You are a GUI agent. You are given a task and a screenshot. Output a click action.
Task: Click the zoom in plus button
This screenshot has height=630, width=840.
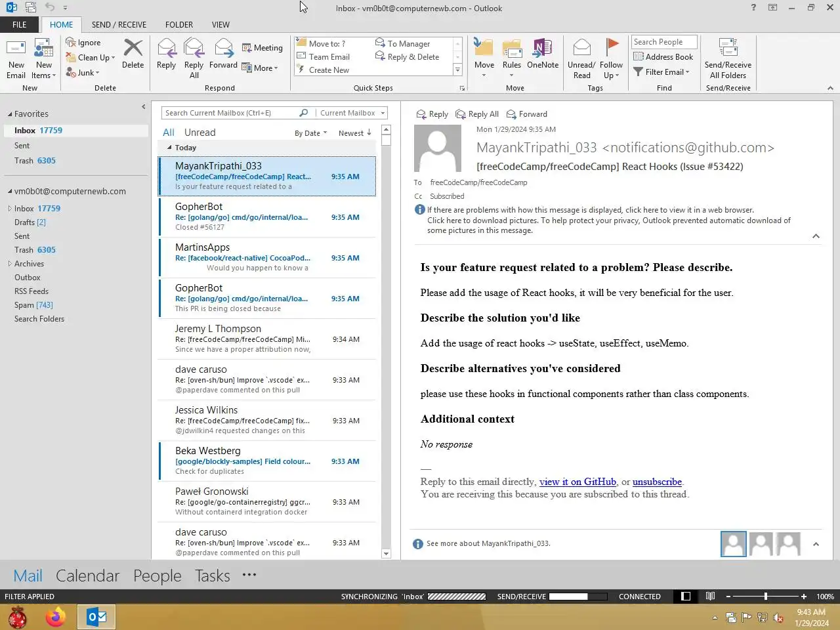[x=803, y=597]
